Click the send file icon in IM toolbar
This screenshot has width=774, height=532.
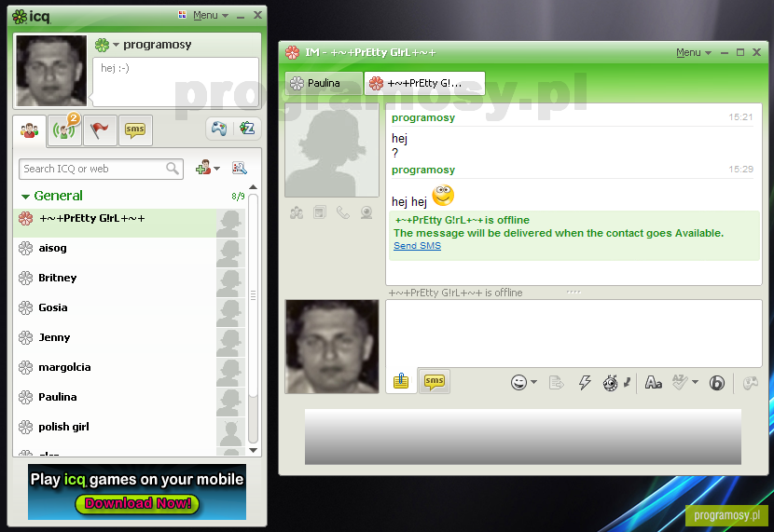(x=557, y=383)
